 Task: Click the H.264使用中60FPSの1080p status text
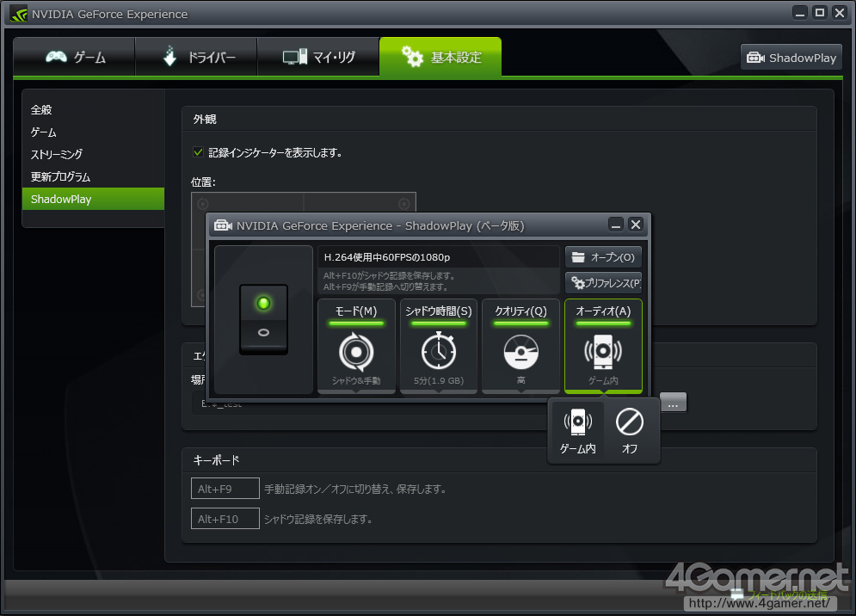(x=387, y=257)
